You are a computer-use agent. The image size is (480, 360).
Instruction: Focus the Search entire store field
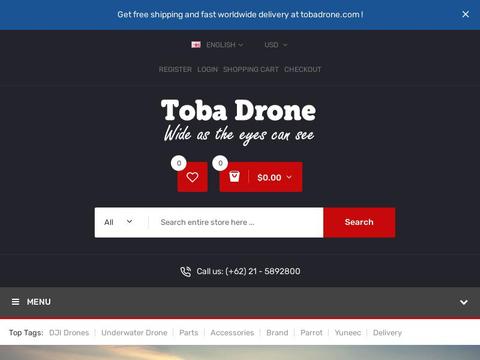coord(236,222)
